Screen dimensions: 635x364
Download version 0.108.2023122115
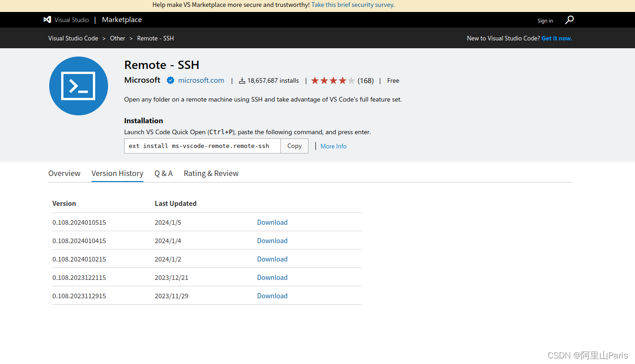pyautogui.click(x=272, y=277)
